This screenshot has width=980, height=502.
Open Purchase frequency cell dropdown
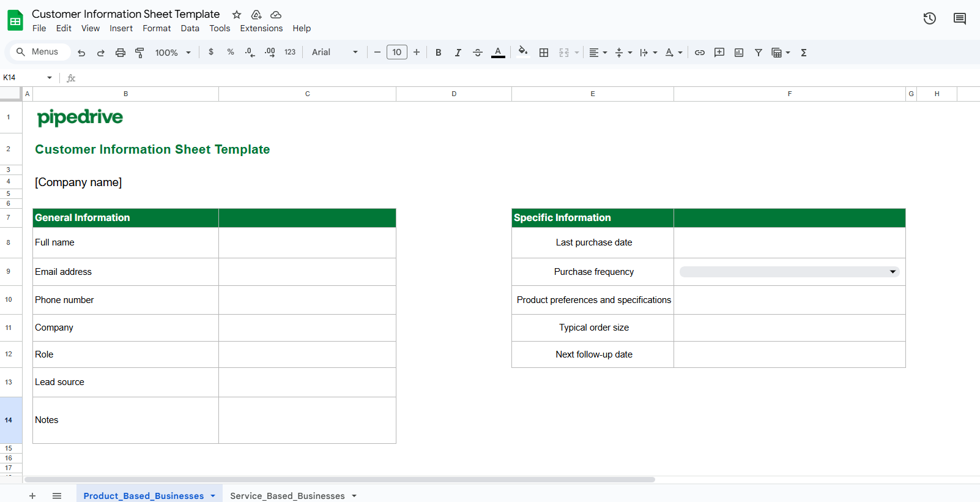click(x=893, y=272)
